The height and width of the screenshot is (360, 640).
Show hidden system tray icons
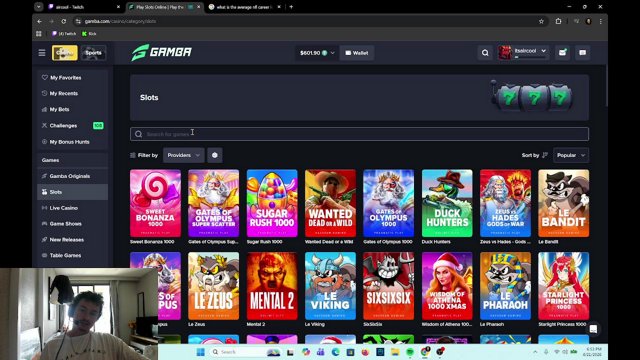point(535,352)
